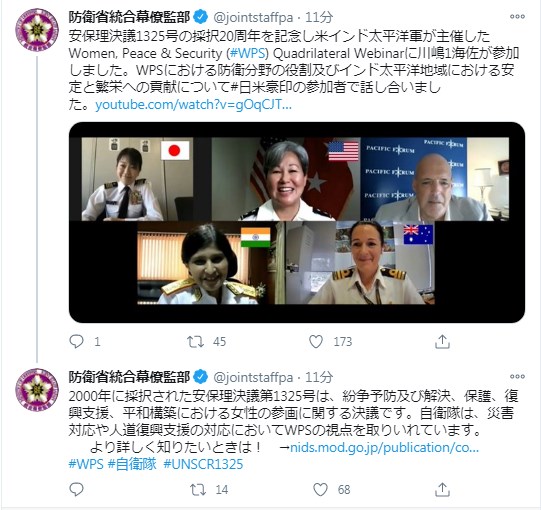Retweet the second tweet with 14 retweets
Image resolution: width=541 pixels, height=510 pixels.
[x=198, y=490]
